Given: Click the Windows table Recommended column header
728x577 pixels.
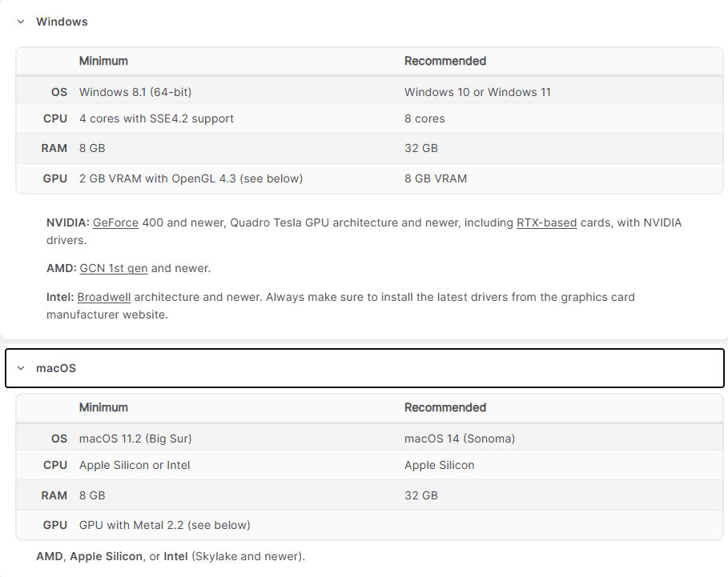Looking at the screenshot, I should point(445,61).
